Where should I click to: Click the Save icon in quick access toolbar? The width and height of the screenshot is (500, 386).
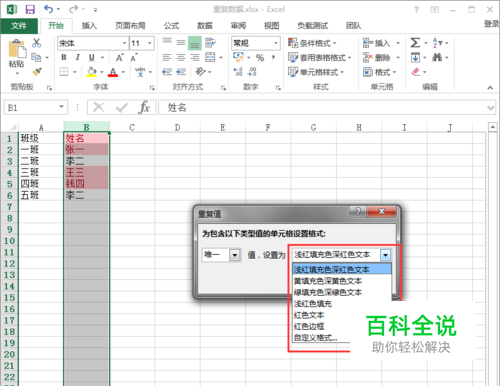30,9
